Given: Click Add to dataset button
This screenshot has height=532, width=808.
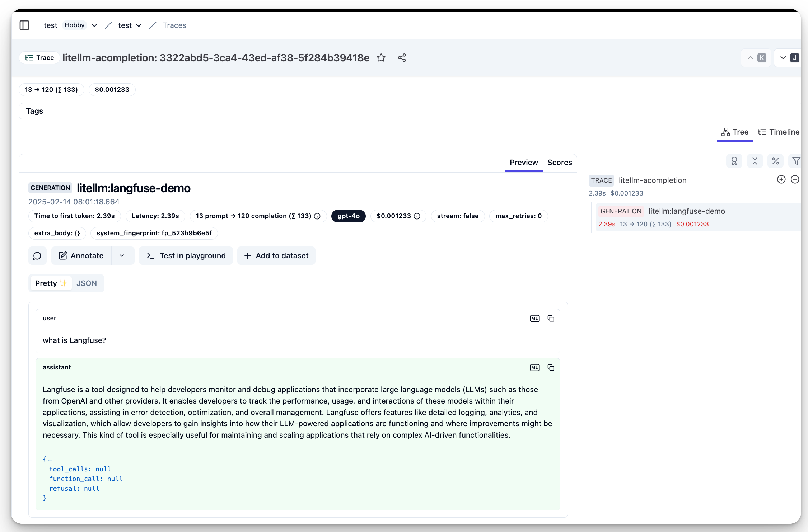Looking at the screenshot, I should click(x=276, y=256).
